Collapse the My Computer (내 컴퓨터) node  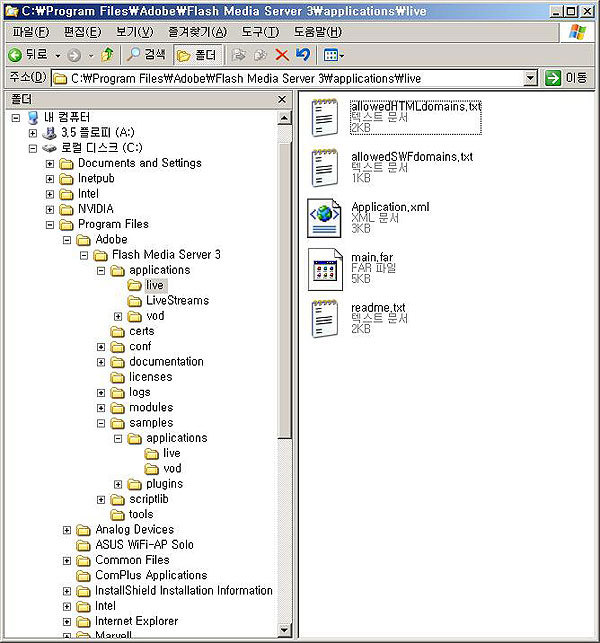click(x=16, y=118)
